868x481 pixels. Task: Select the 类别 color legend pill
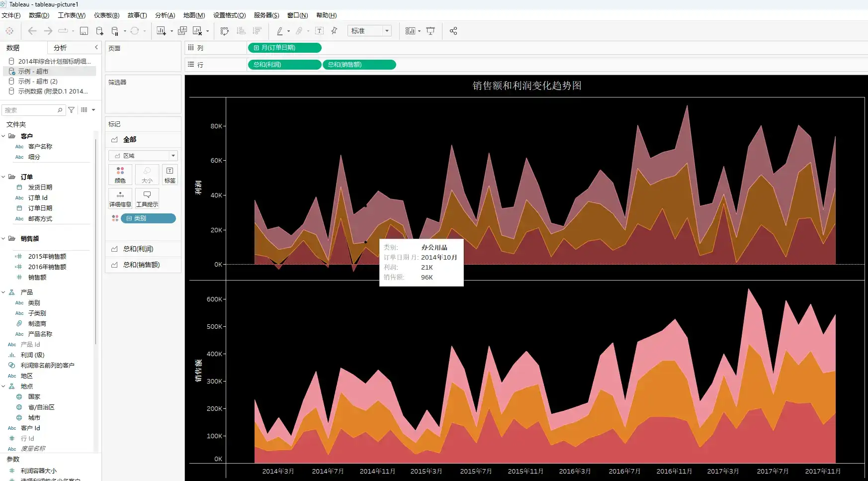tap(148, 218)
